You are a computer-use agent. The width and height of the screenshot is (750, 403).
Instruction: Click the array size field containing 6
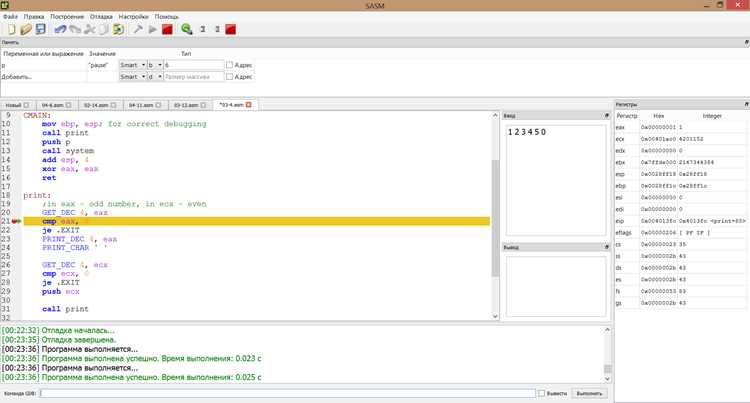pyautogui.click(x=194, y=65)
